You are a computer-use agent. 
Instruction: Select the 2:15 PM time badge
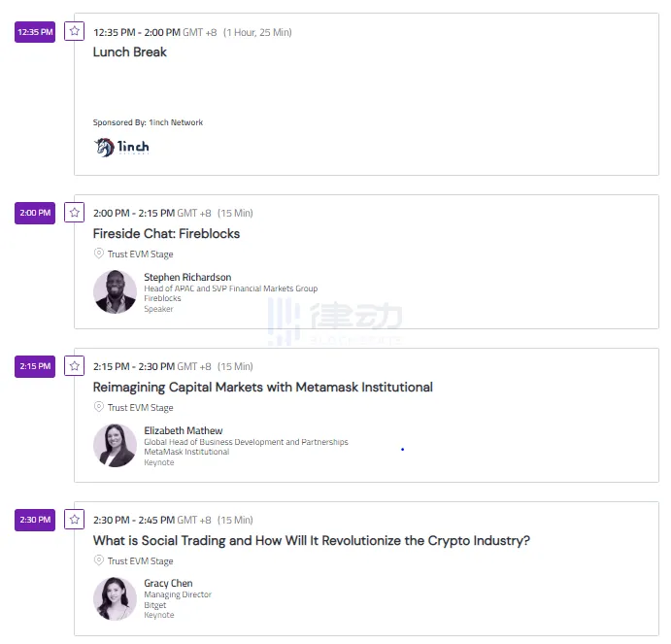click(35, 366)
